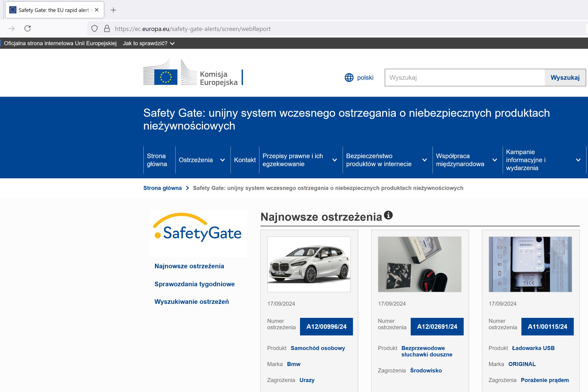Close the Safety Gate browser tab
Screen dimensions: 588x392
tap(97, 10)
